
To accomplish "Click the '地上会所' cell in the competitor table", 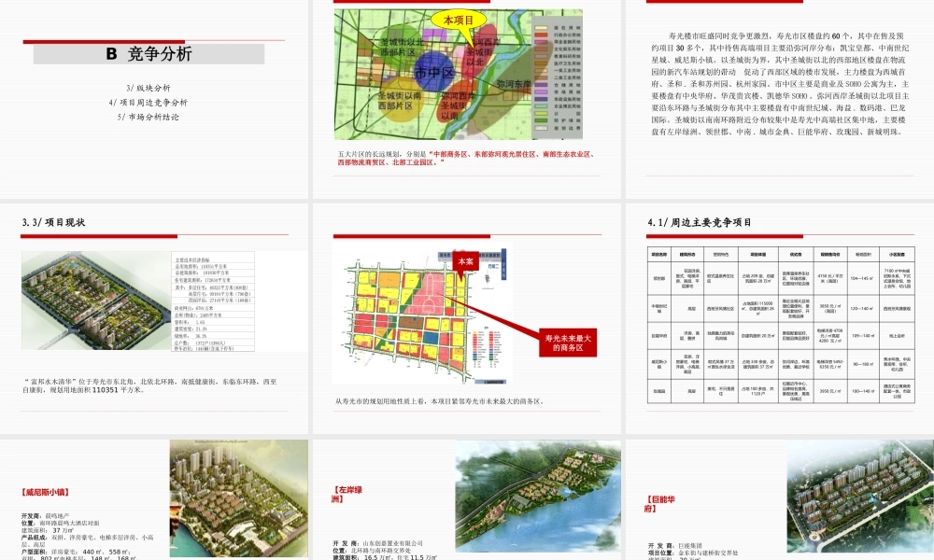I will 897,336.
